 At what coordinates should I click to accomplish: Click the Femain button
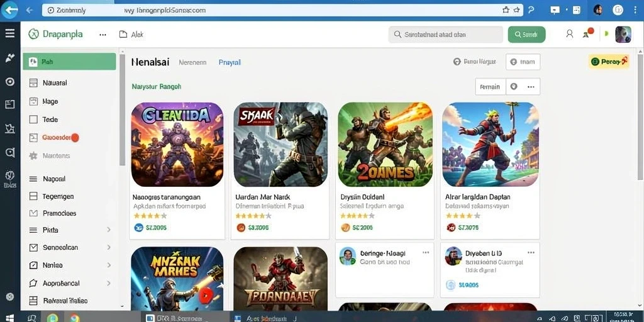click(491, 87)
